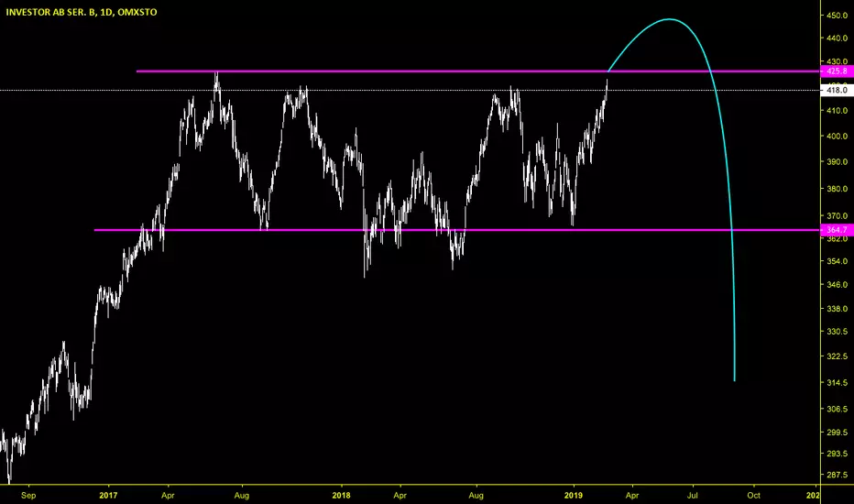Viewport: 854px width, 504px height.
Task: Click the 293.5 price axis value
Action: [x=838, y=454]
